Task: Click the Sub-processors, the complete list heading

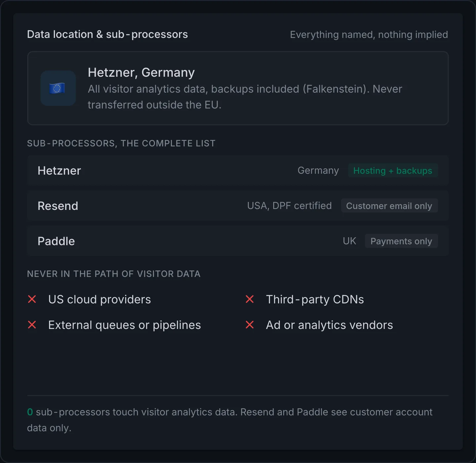Action: click(x=121, y=143)
